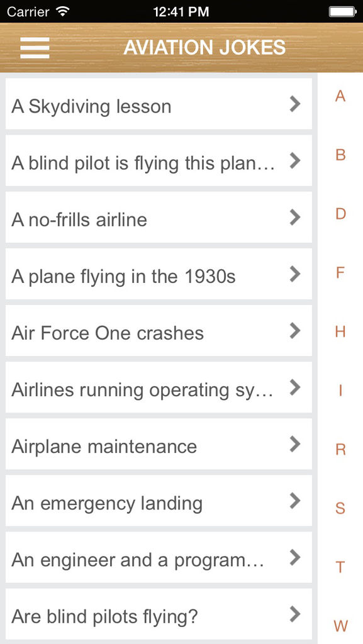Click the arrow for Air Force One crashes
This screenshot has height=644, width=363.
point(295,331)
